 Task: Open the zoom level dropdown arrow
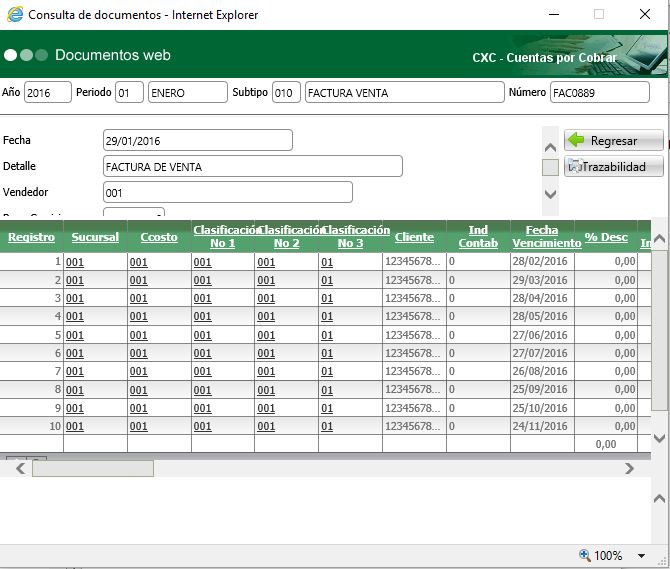(641, 556)
